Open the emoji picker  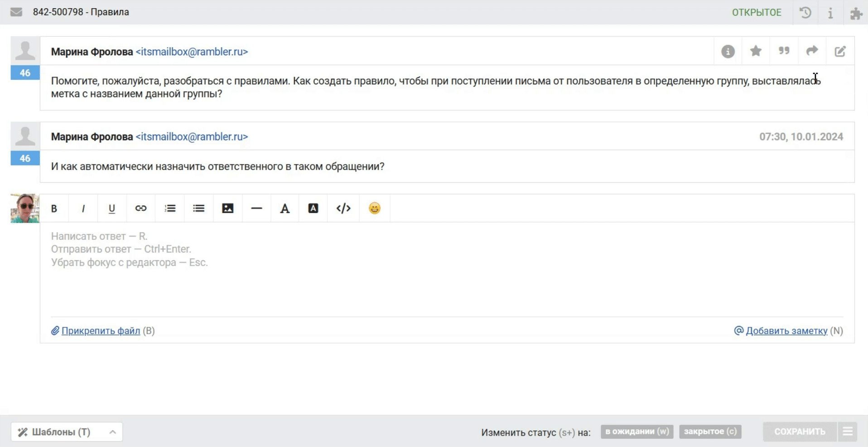tap(375, 209)
